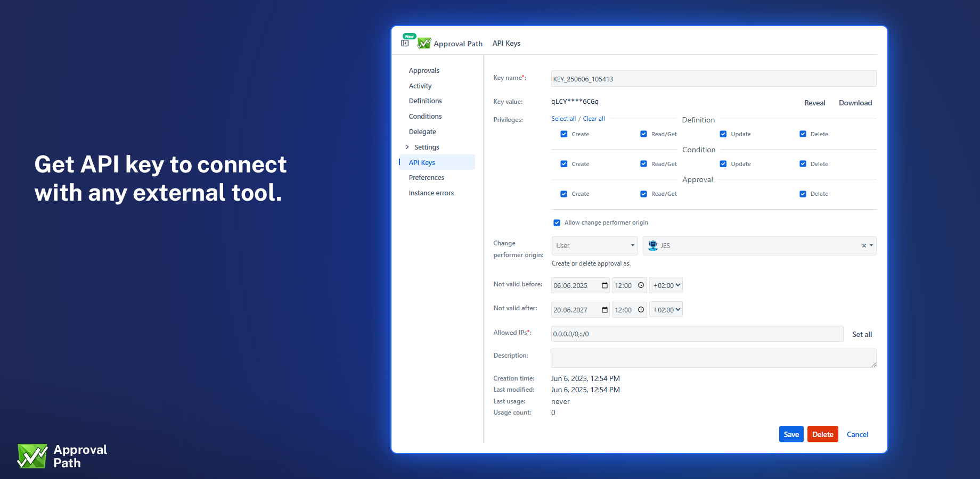Open Preferences in the sidebar
Screen dimensions: 980x479
pyautogui.click(x=426, y=177)
